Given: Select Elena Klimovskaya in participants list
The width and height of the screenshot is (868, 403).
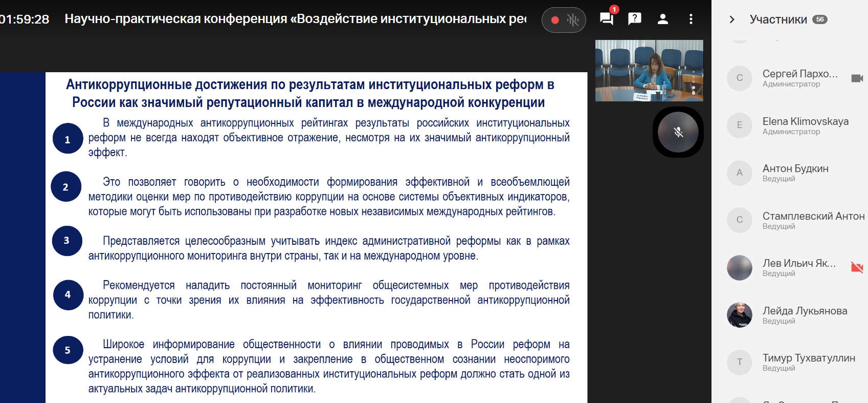Looking at the screenshot, I should click(x=805, y=121).
